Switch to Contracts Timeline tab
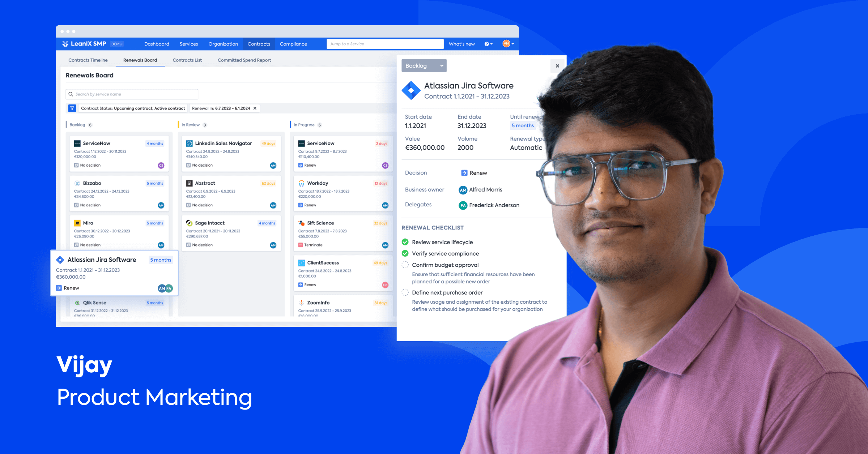868x454 pixels. click(x=88, y=60)
